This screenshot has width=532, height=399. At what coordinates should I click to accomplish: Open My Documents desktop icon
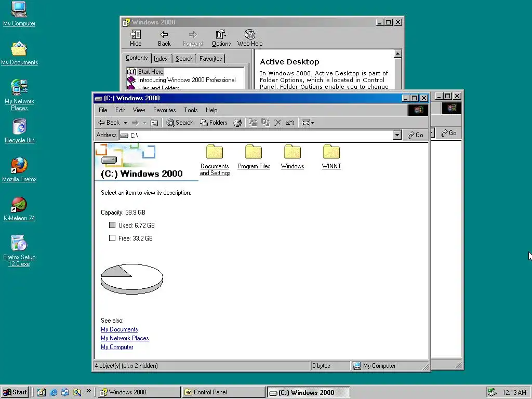tap(19, 54)
